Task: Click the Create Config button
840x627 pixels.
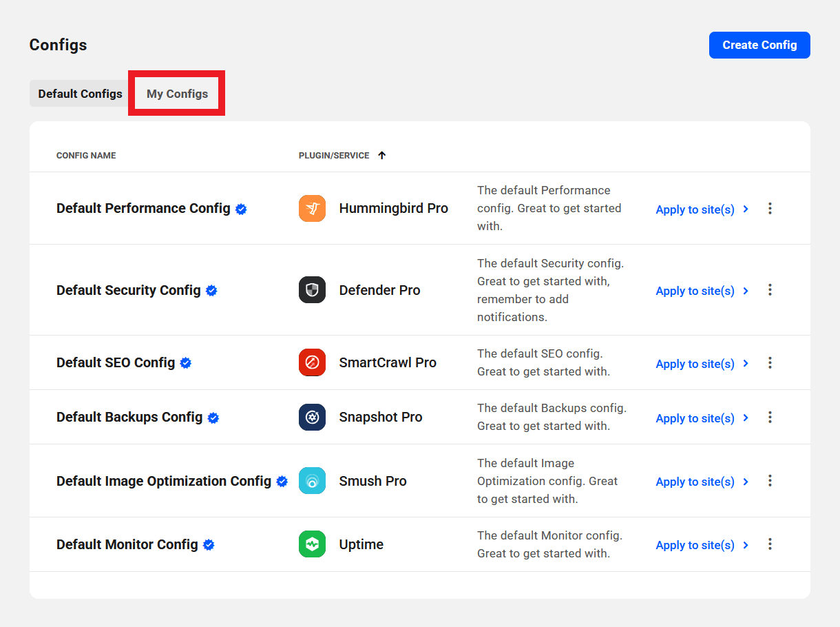Action: click(x=759, y=45)
